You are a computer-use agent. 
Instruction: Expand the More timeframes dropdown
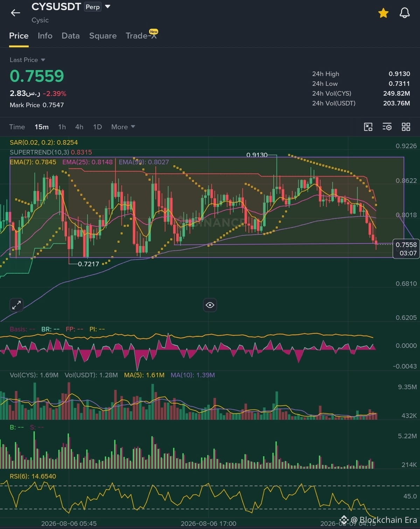(x=123, y=127)
